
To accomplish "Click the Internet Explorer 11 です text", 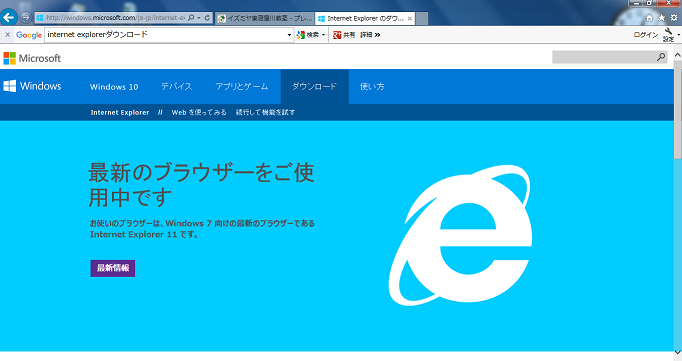I will click(x=144, y=234).
